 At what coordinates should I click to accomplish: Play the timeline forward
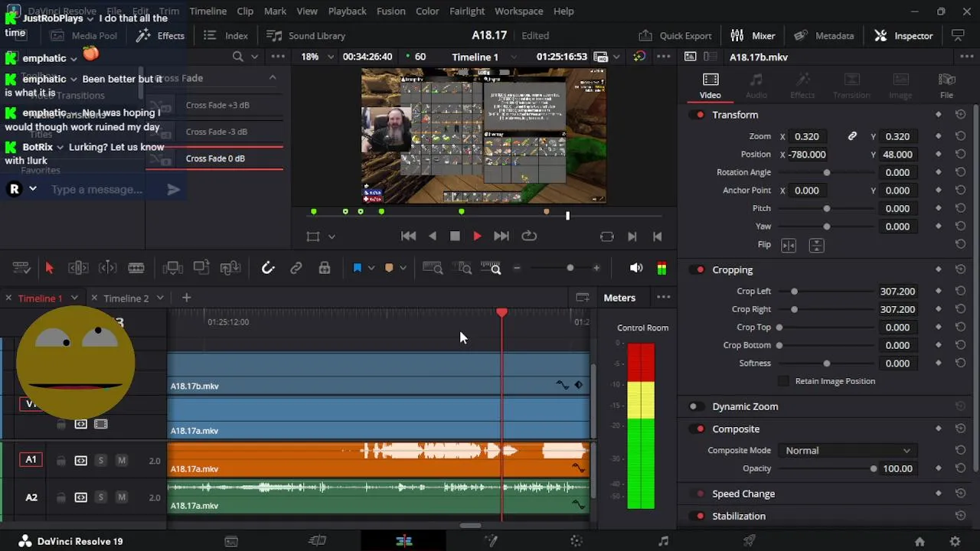click(477, 236)
